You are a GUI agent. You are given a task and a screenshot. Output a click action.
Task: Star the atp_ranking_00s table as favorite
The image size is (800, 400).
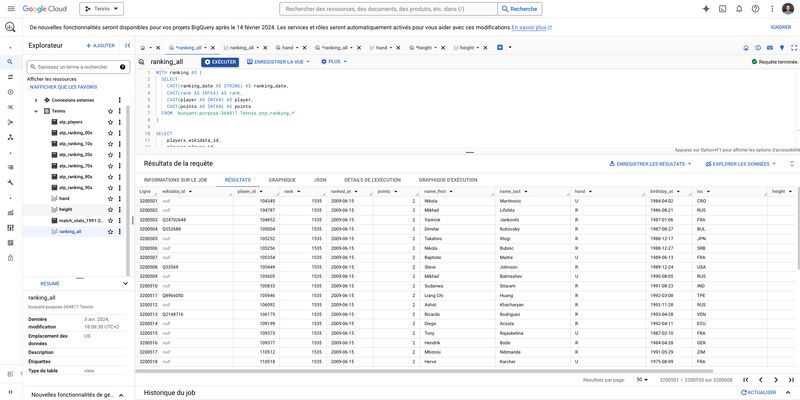coord(112,132)
